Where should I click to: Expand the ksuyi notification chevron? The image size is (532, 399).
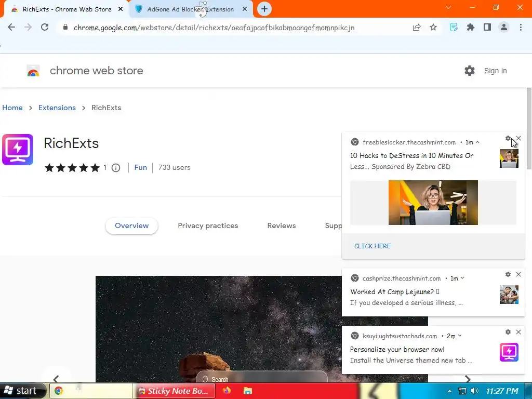[460, 336]
